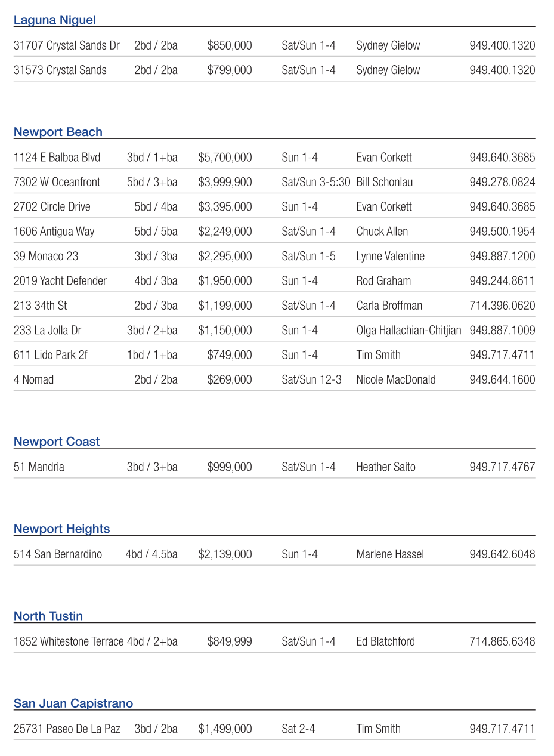Click agent name Ed Blatchford
Image resolution: width=554 pixels, height=756 pixels.
pyautogui.click(x=385, y=641)
